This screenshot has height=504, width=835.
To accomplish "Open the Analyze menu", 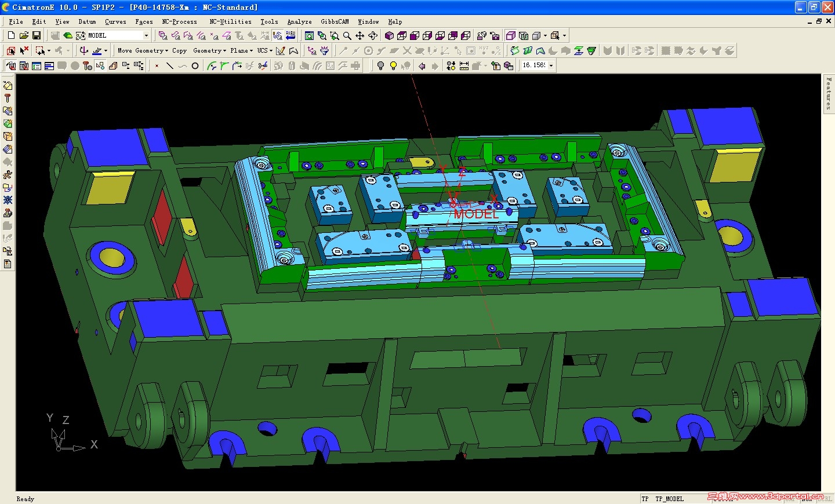I will [x=299, y=21].
